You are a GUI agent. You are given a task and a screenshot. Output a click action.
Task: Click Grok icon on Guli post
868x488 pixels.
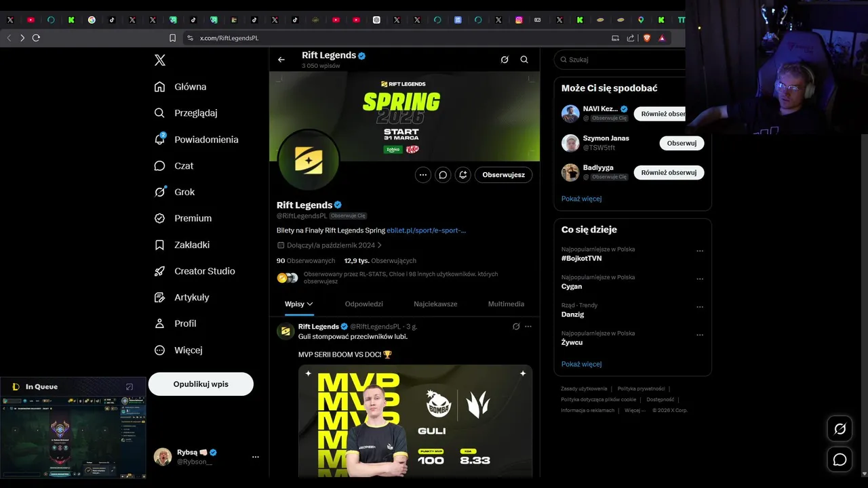pyautogui.click(x=516, y=327)
